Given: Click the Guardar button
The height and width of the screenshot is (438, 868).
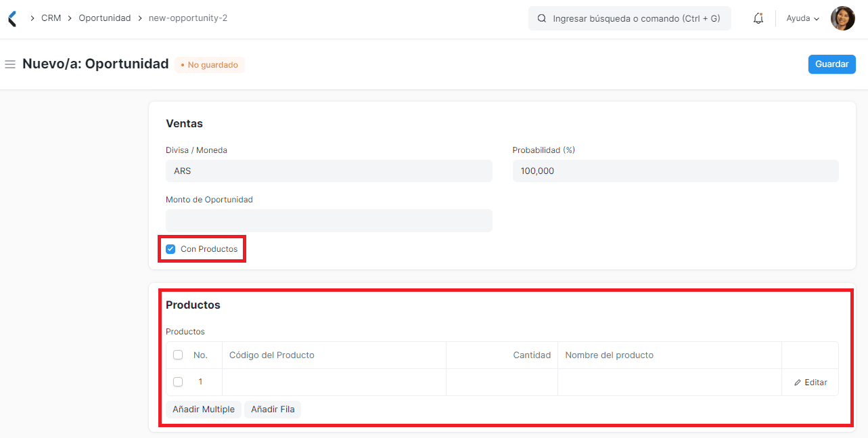Looking at the screenshot, I should (x=831, y=64).
